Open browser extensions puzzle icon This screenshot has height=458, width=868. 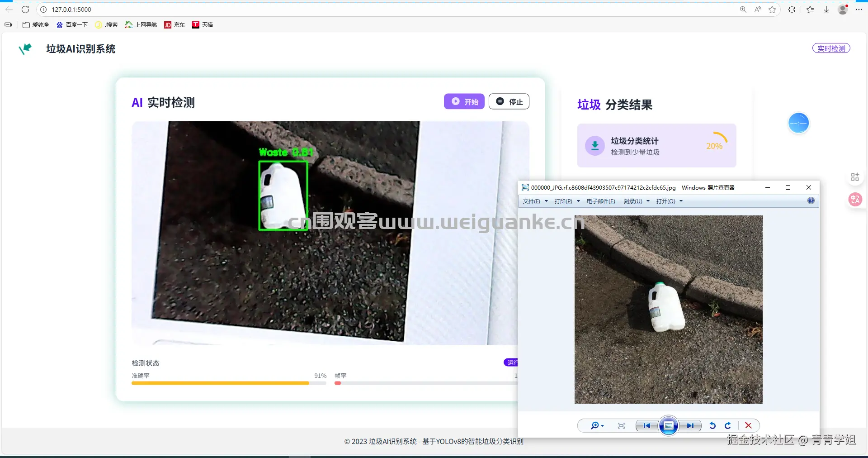(x=792, y=10)
